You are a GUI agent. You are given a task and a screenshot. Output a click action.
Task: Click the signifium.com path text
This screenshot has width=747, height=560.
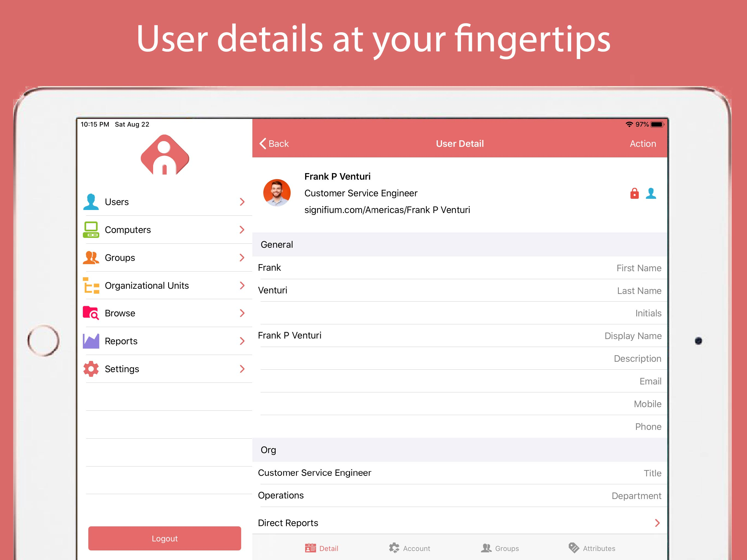click(x=387, y=210)
